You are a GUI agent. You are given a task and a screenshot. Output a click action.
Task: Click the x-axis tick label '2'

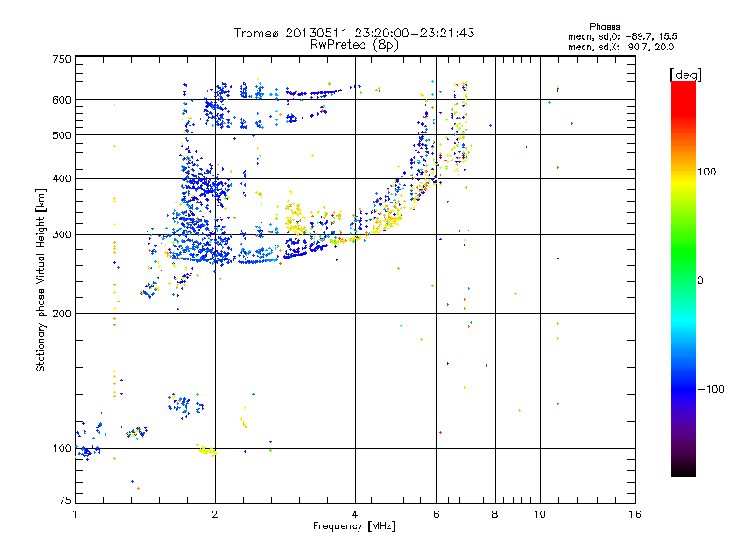point(215,514)
